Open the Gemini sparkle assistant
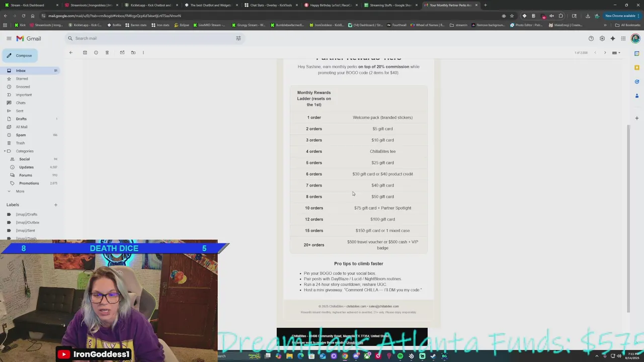Image resolution: width=644 pixels, height=362 pixels. pyautogui.click(x=613, y=38)
